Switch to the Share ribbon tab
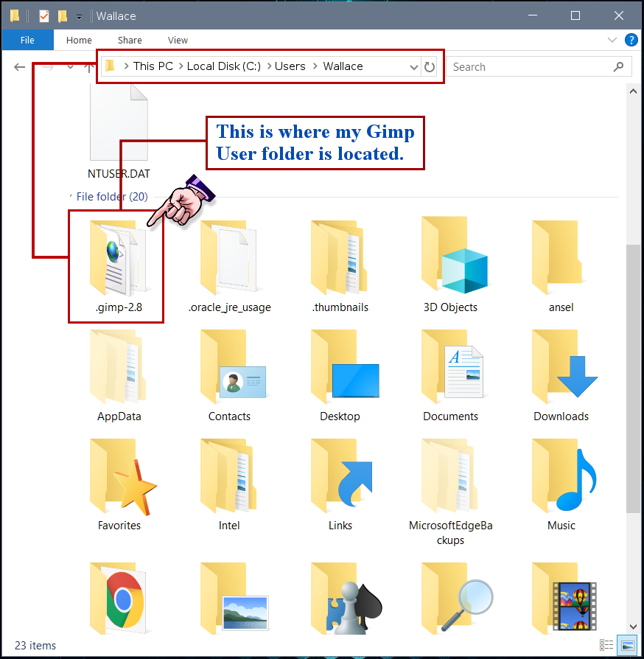 [x=130, y=40]
